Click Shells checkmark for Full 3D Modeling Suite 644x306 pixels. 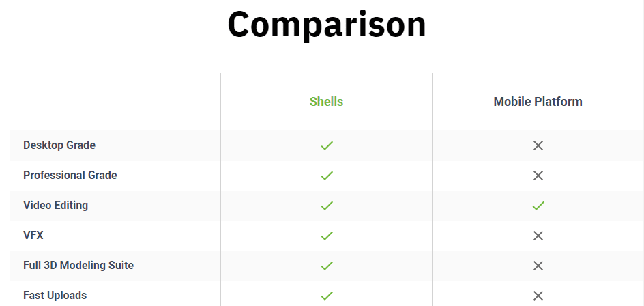327,266
